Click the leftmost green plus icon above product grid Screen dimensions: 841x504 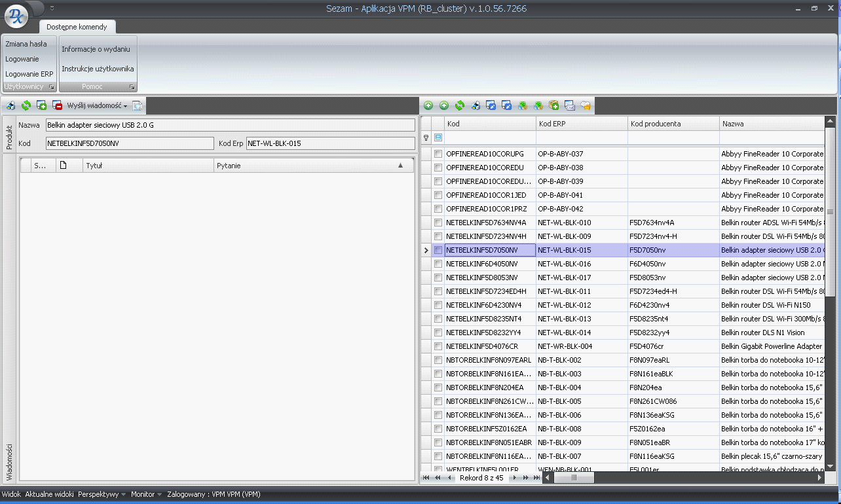coord(428,105)
